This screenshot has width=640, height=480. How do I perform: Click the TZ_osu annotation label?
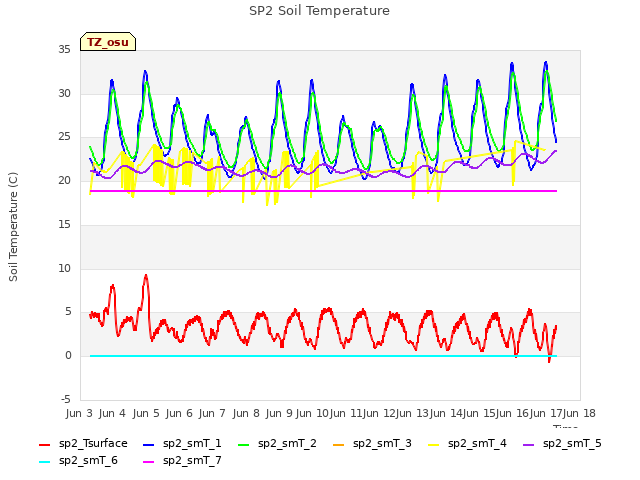coord(108,42)
